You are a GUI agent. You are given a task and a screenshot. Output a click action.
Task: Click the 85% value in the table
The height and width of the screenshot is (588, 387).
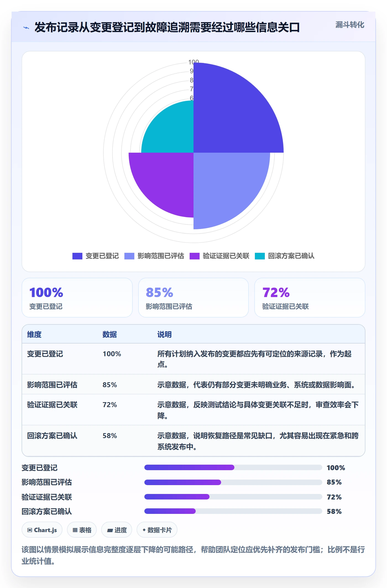(110, 385)
